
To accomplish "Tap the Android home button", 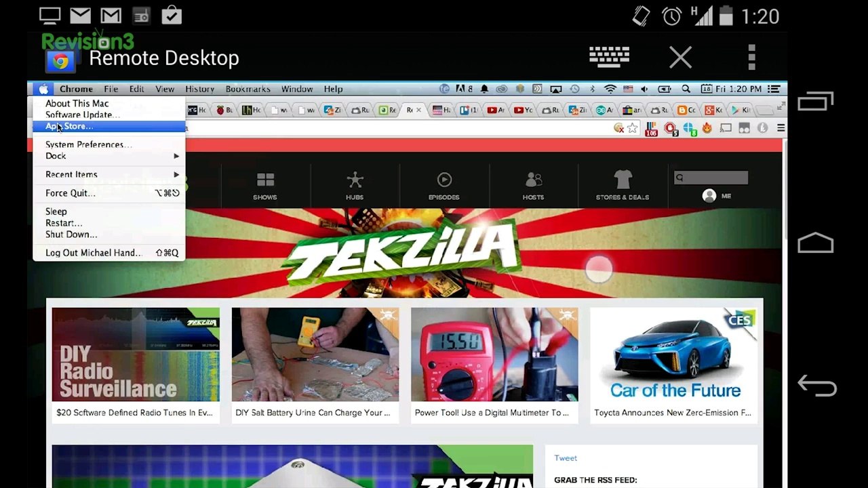I will [x=815, y=243].
